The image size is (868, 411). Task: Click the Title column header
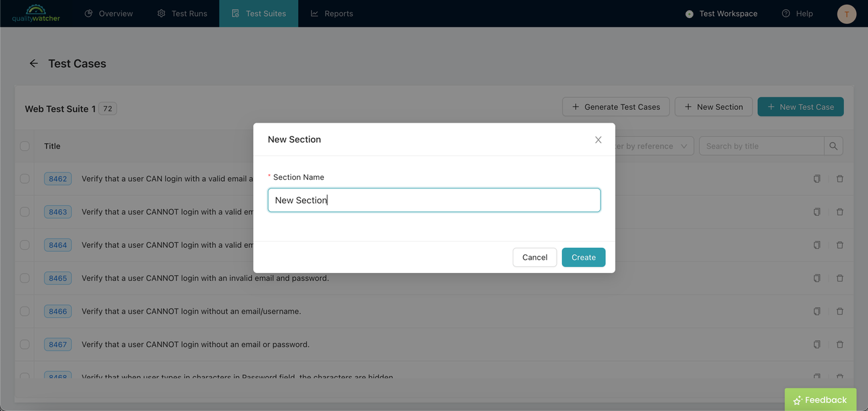52,146
